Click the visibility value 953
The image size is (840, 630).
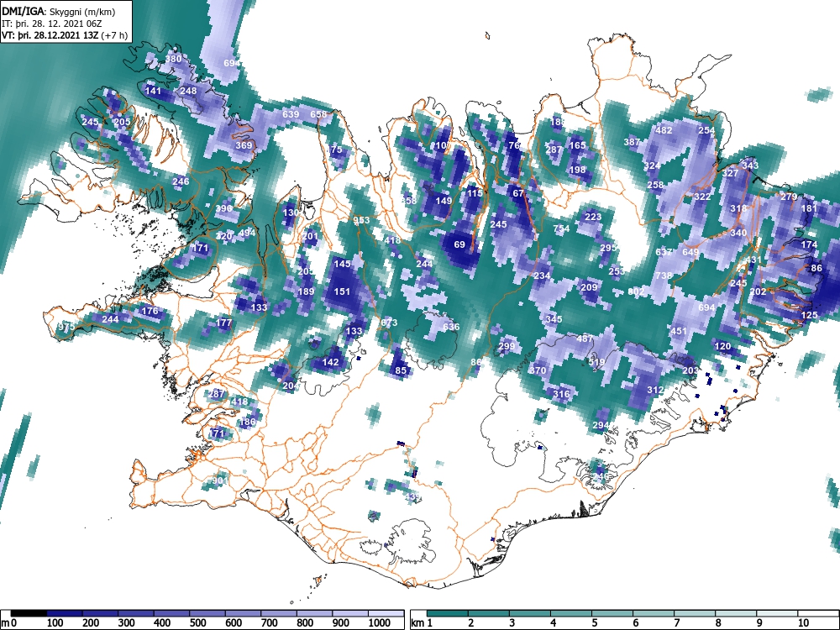click(x=361, y=220)
